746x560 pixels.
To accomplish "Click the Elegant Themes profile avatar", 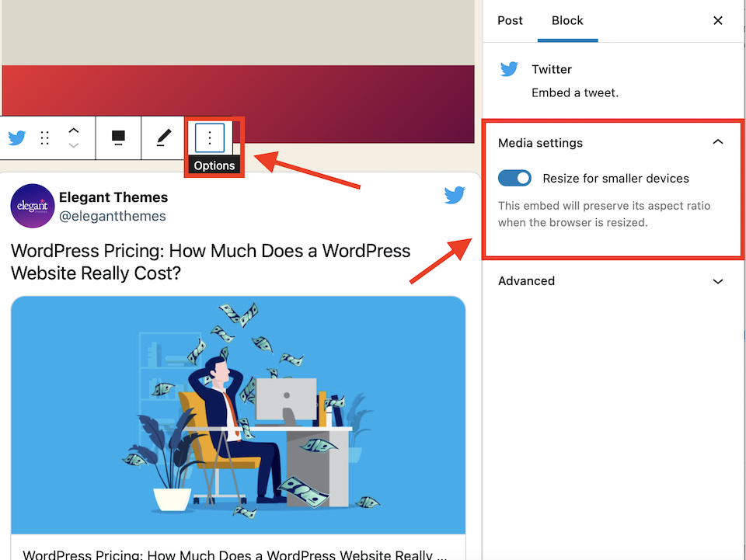I will (x=32, y=206).
